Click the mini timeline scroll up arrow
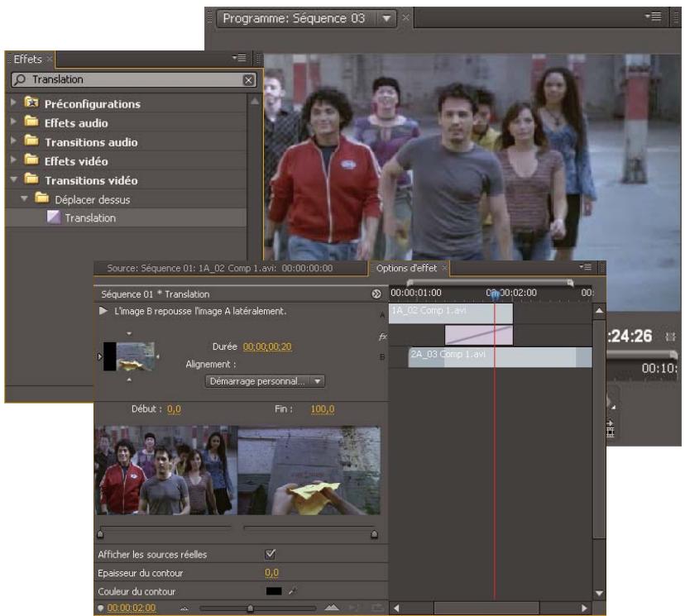This screenshot has width=685, height=616. (599, 311)
